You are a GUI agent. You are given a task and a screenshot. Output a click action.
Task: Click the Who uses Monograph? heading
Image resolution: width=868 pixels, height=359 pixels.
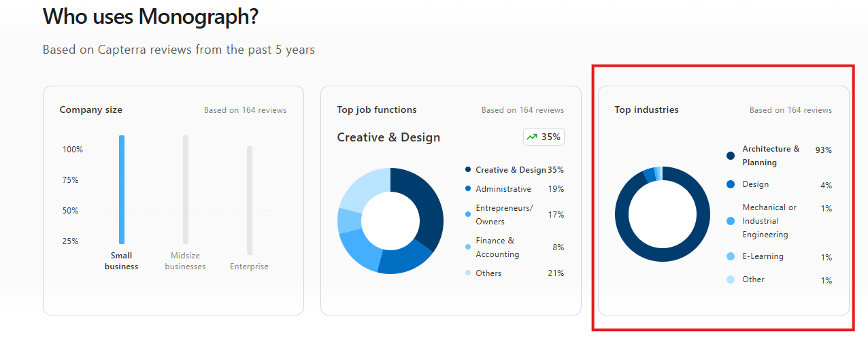pyautogui.click(x=151, y=16)
